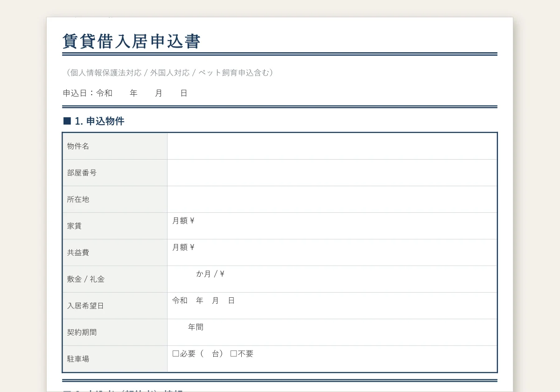Click the 物件名 row label
This screenshot has width=560, height=392.
click(78, 146)
